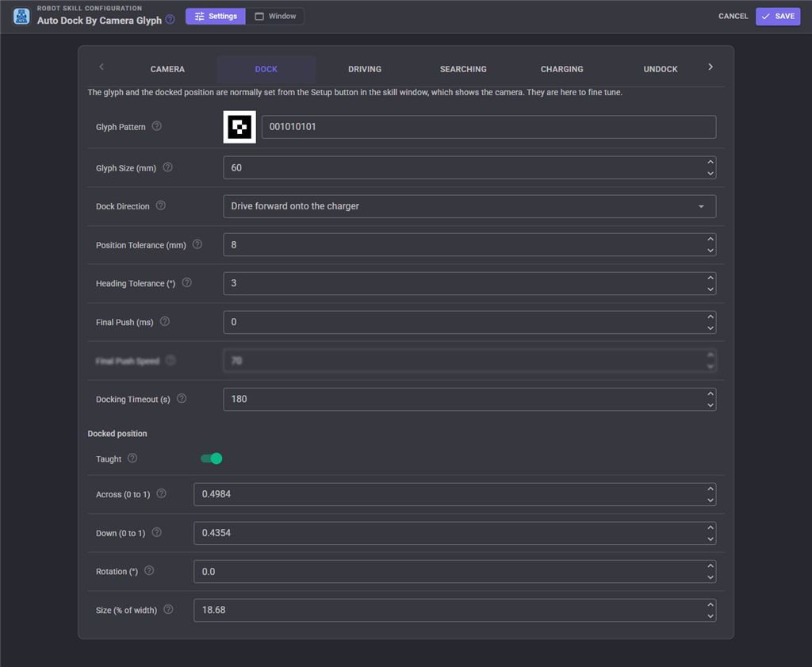Decrease the Docking Timeout value
Image resolution: width=812 pixels, height=667 pixels.
click(710, 405)
